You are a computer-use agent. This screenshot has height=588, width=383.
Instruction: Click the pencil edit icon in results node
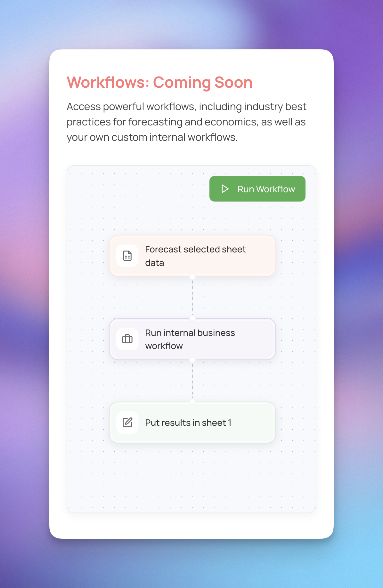[x=127, y=422]
